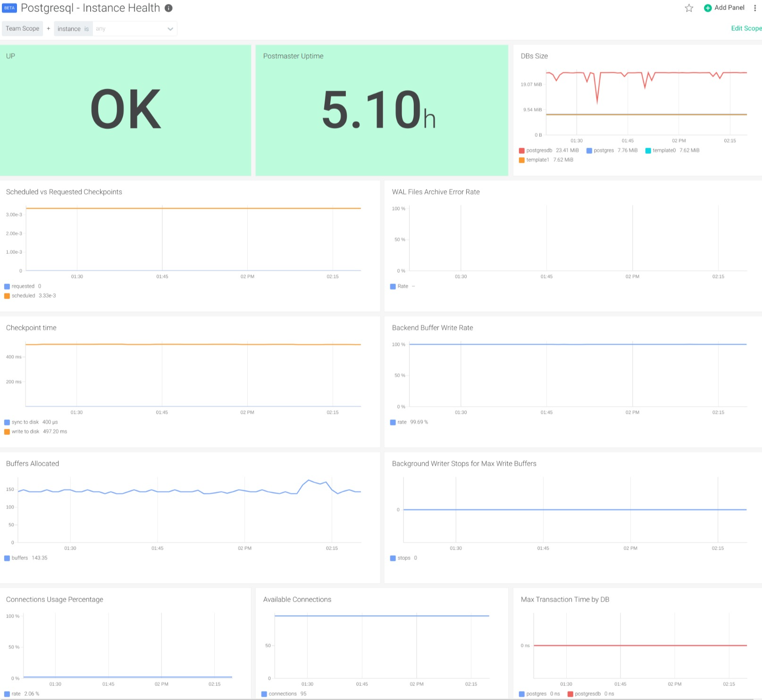Click the orange write to disk swatch
Screen dimensions: 762x700
pos(7,432)
